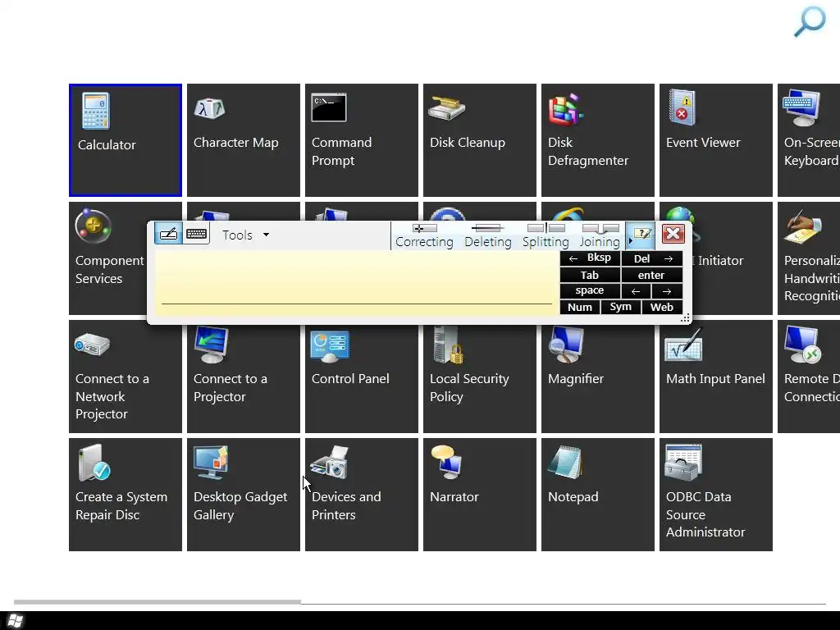Collapse gesture demos with small arrow
Viewport: 840px width, 630px height.
click(x=629, y=241)
